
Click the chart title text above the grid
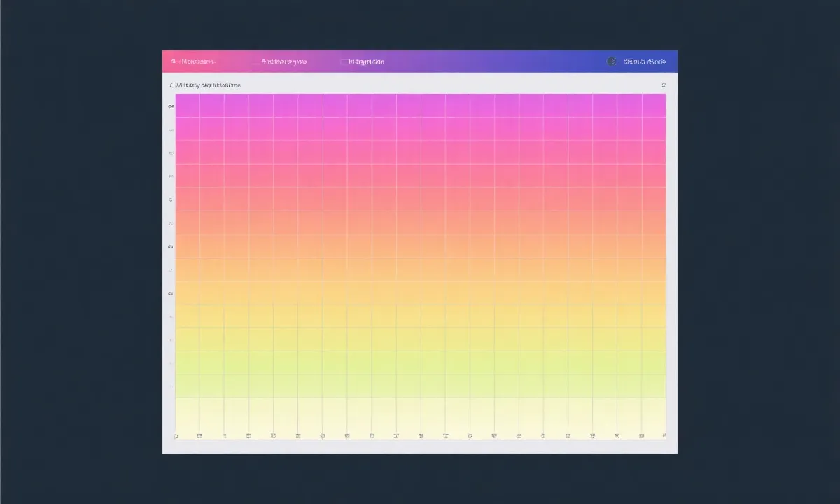(209, 85)
